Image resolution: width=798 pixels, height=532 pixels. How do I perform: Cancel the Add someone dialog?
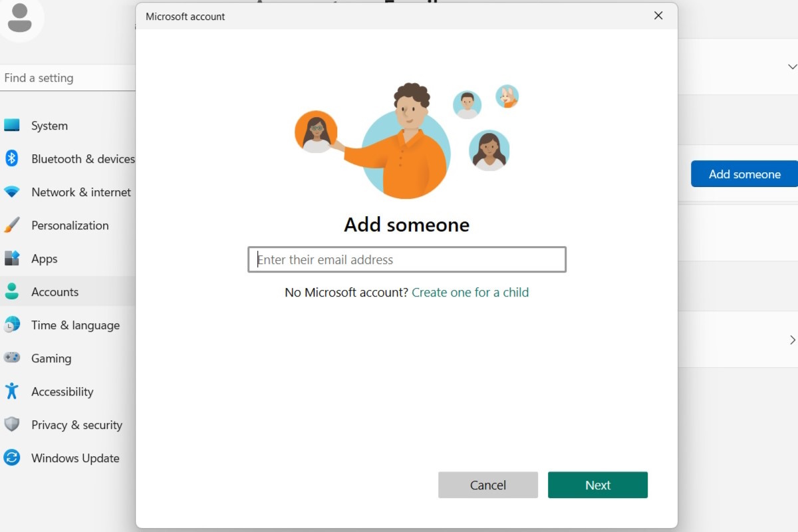(x=488, y=485)
